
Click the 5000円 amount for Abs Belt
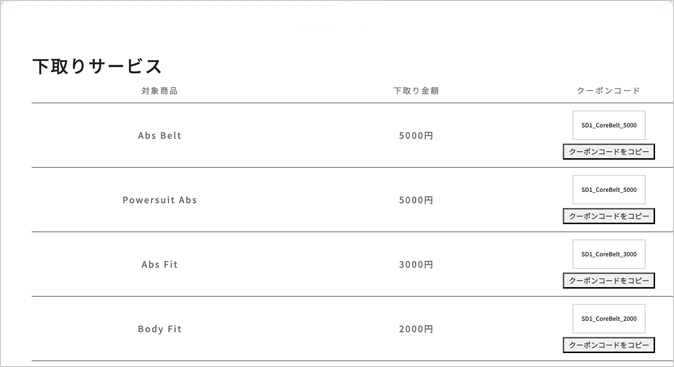[416, 135]
